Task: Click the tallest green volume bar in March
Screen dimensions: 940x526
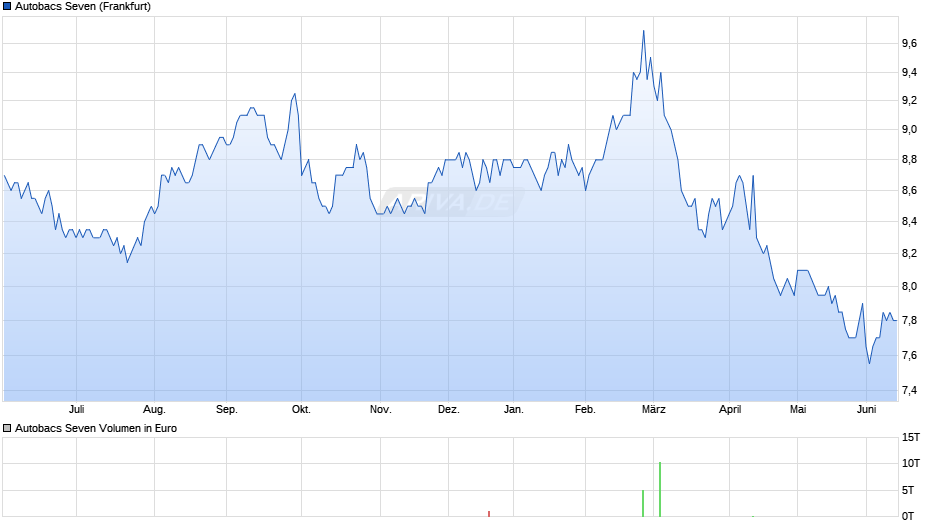Action: click(x=660, y=489)
